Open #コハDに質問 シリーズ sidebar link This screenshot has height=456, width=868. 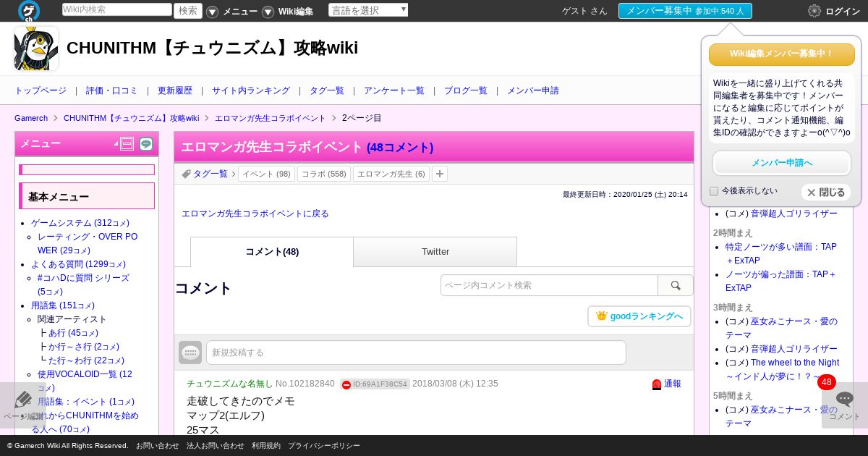click(x=83, y=284)
